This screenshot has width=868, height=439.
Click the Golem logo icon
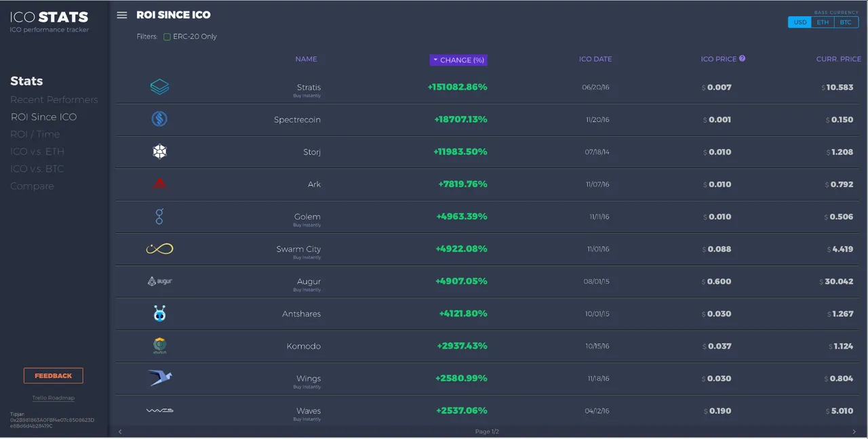point(159,216)
